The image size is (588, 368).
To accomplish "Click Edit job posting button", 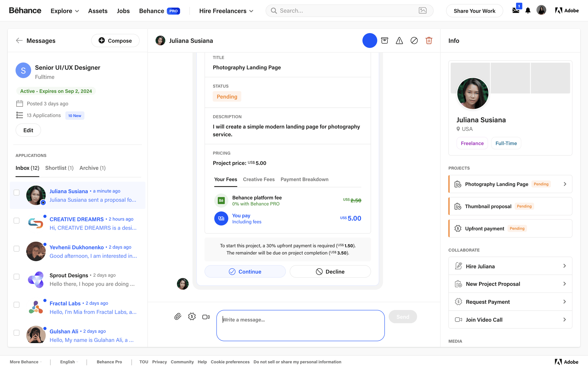I will click(x=28, y=130).
